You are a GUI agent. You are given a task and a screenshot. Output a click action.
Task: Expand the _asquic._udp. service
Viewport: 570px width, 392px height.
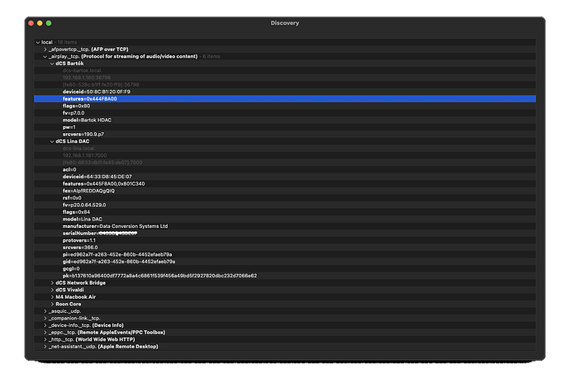click(x=45, y=311)
